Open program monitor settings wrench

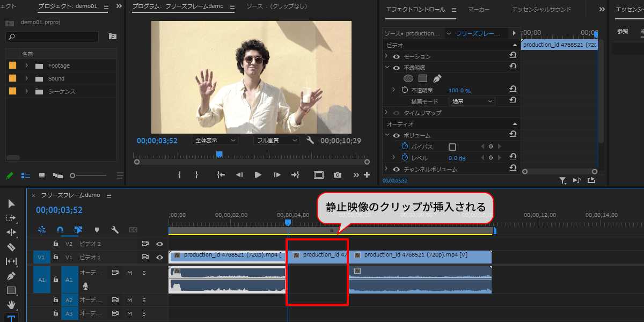pos(310,140)
